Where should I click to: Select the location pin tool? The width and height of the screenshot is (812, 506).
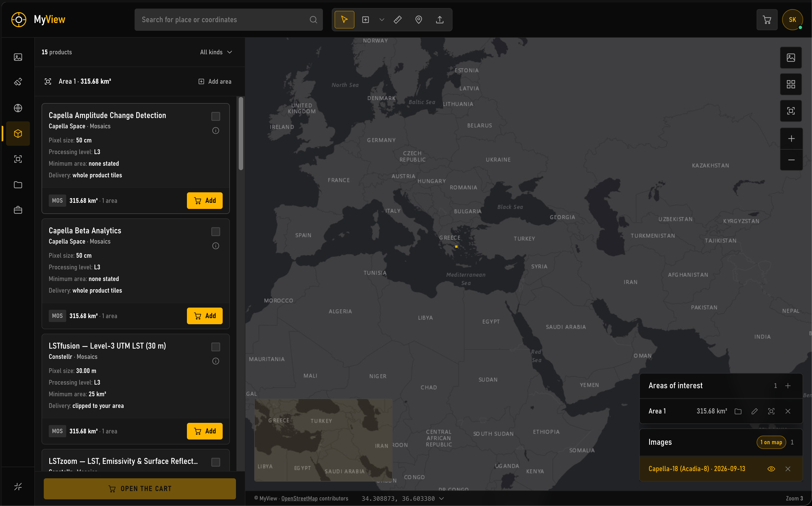pos(418,20)
